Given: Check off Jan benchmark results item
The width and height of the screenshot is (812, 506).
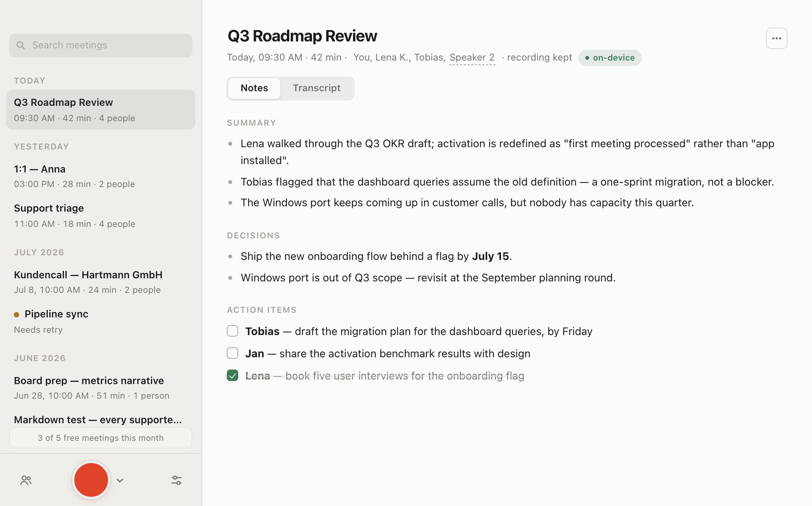Looking at the screenshot, I should pos(232,353).
